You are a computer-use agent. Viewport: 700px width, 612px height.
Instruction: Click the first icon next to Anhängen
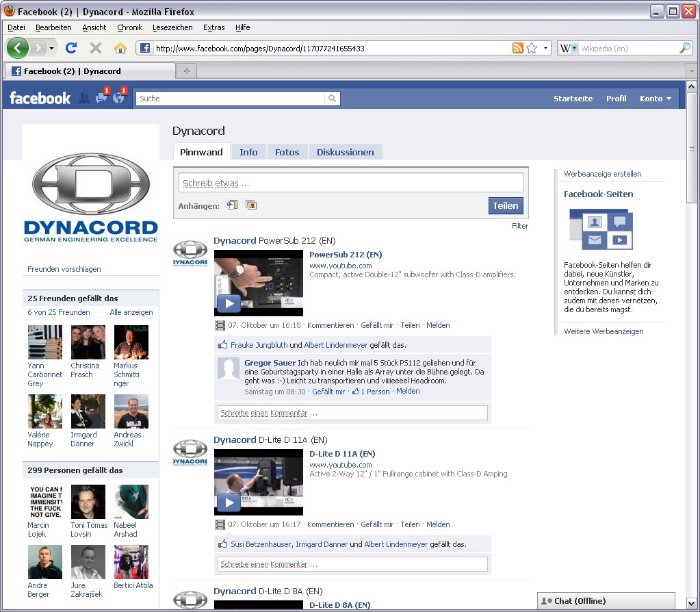point(232,205)
